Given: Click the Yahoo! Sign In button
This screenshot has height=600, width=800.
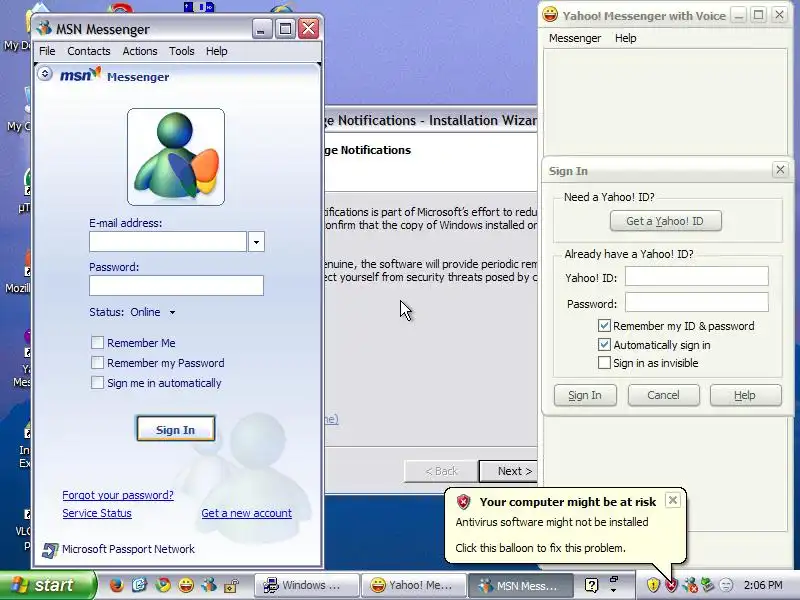Looking at the screenshot, I should coord(585,395).
